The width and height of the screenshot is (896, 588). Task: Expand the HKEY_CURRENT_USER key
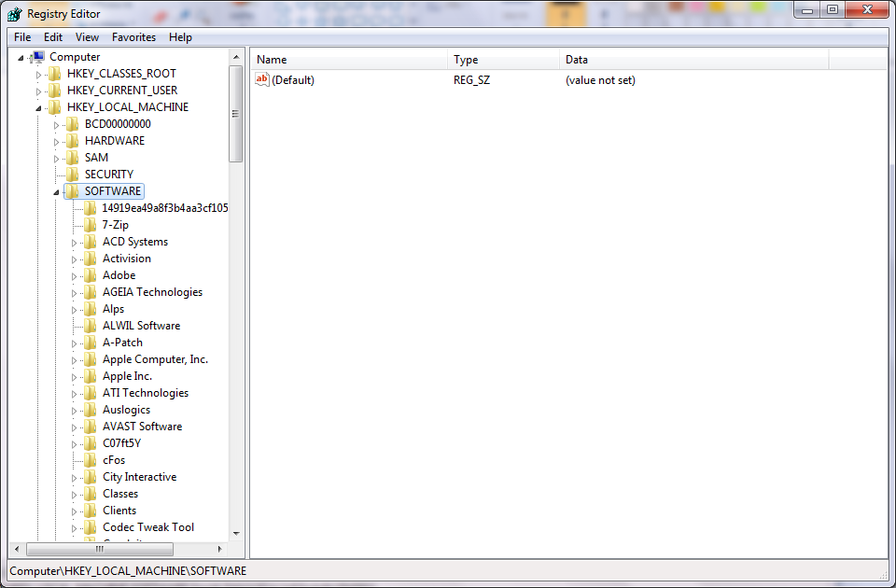pos(38,91)
